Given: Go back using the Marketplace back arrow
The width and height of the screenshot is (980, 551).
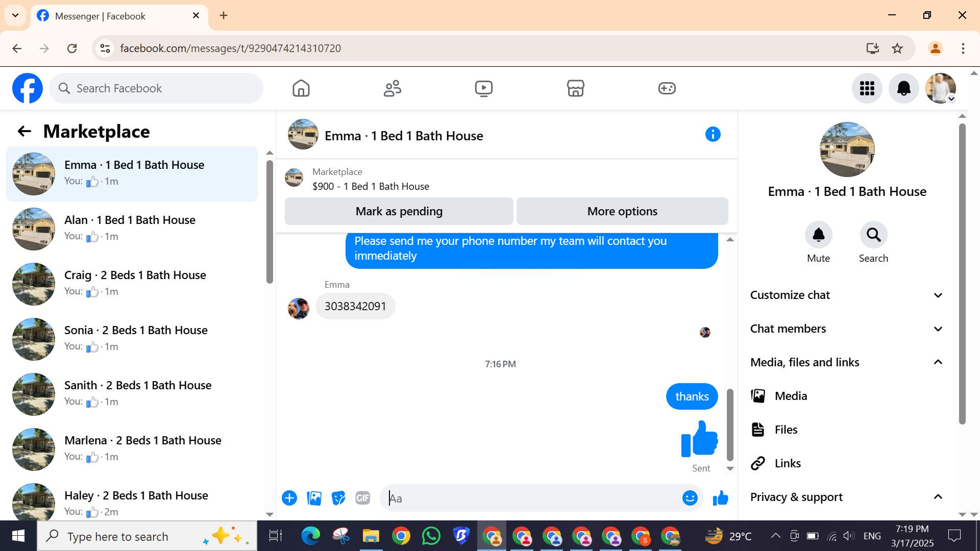Looking at the screenshot, I should (x=24, y=132).
